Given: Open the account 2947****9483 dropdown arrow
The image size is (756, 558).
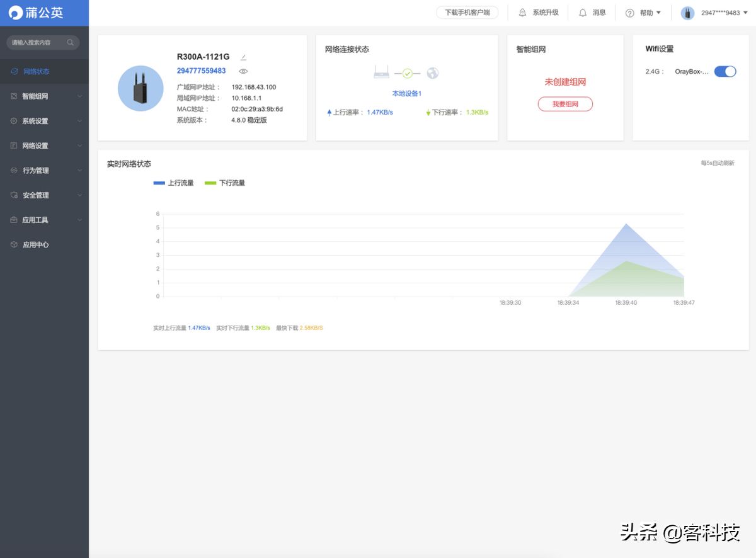Looking at the screenshot, I should click(x=746, y=13).
